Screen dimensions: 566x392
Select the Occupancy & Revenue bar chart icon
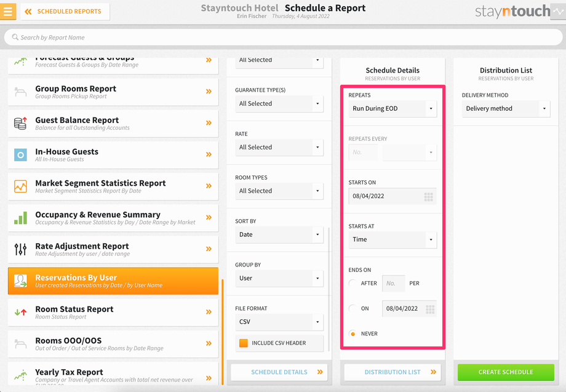20,218
